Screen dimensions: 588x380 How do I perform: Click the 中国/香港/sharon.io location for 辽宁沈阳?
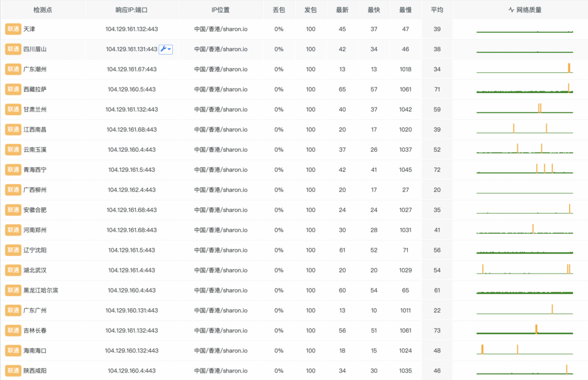[x=221, y=250]
